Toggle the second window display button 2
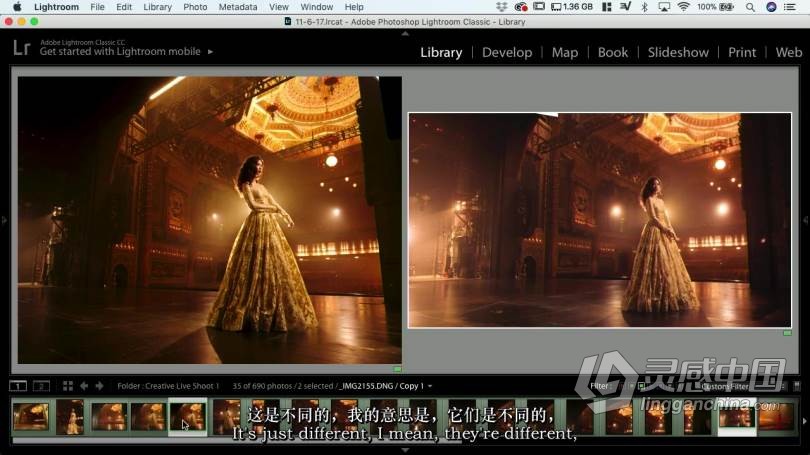 (x=41, y=386)
